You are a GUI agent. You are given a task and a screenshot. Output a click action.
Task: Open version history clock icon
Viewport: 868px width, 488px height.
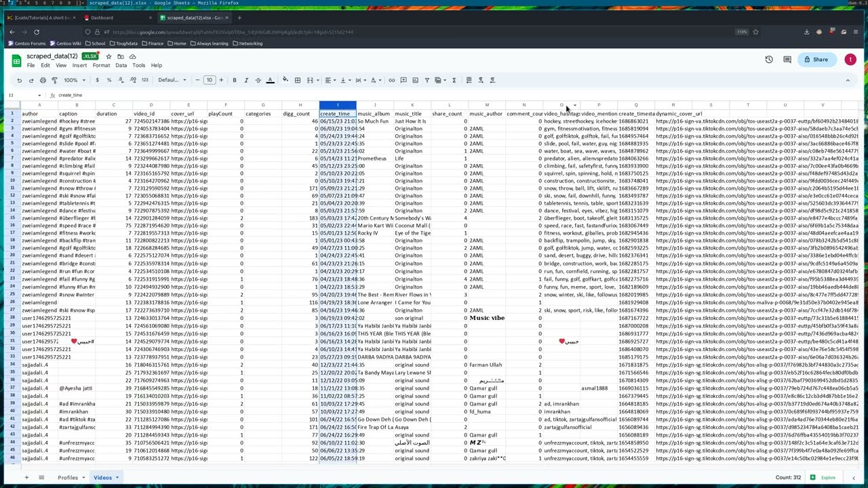click(769, 60)
